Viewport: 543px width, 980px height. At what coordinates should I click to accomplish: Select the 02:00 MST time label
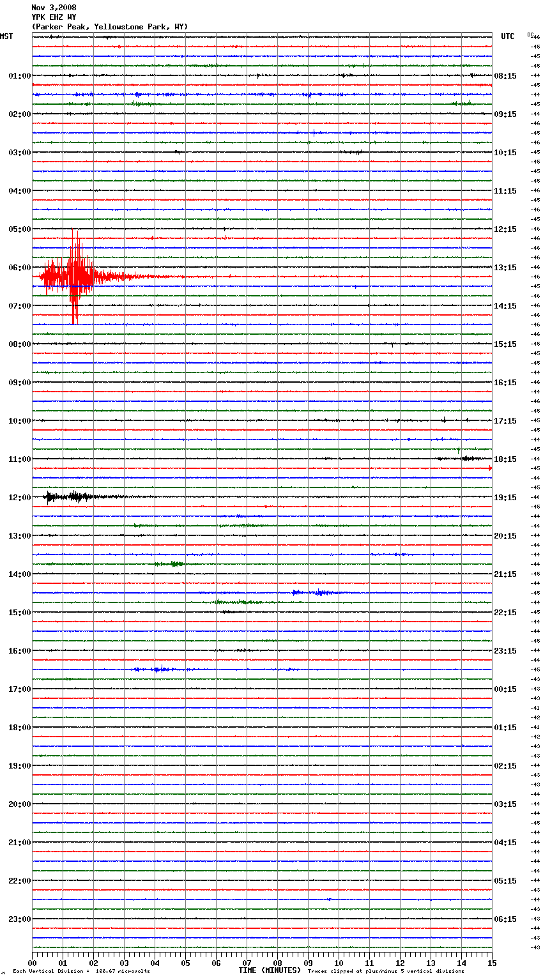click(19, 114)
